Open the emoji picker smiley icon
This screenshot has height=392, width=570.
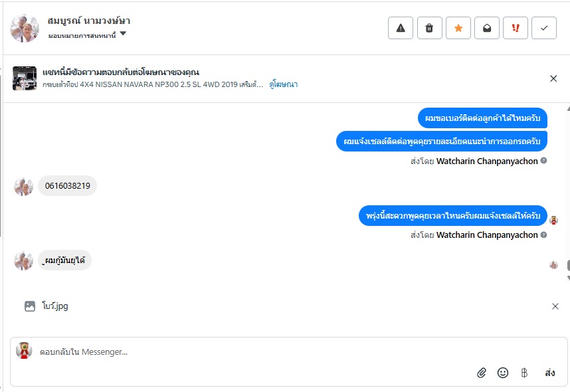[503, 373]
